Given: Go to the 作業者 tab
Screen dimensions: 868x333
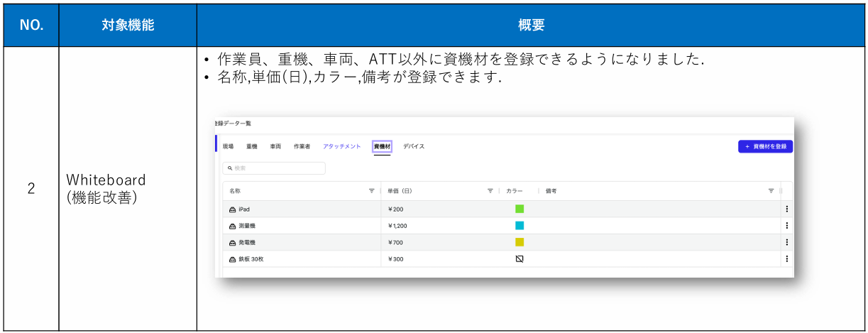Looking at the screenshot, I should (302, 146).
